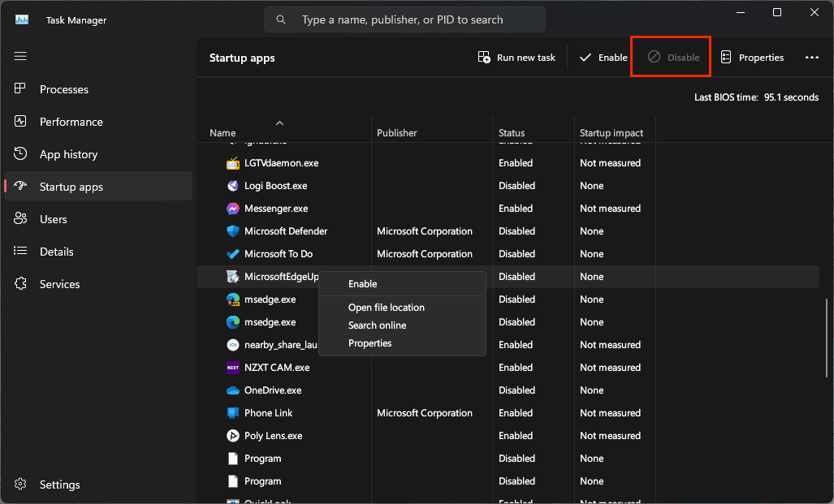Click the Phone Link icon
This screenshot has width=834, height=504.
[x=233, y=413]
